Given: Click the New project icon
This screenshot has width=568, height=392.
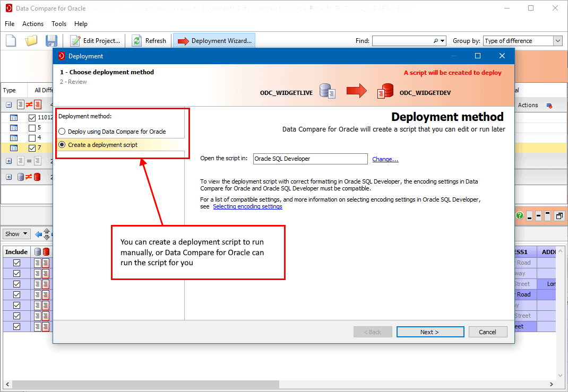Looking at the screenshot, I should [x=11, y=40].
